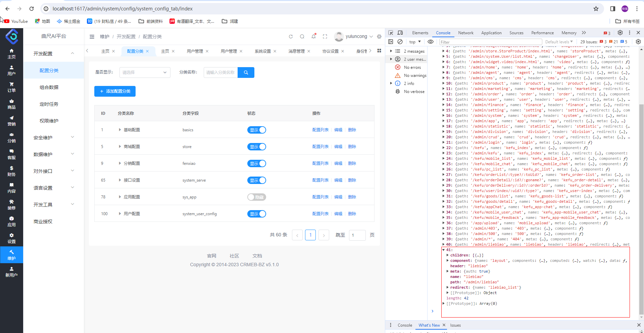644x333 pixels.
Task: Toggle display switch for 接口设置
Action: [257, 180]
